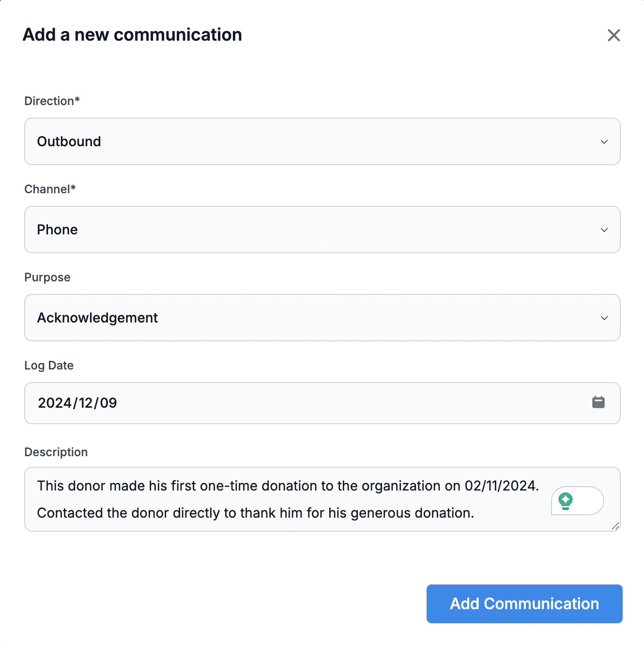
Task: Click the chevron arrow on Channel field
Action: coord(604,230)
